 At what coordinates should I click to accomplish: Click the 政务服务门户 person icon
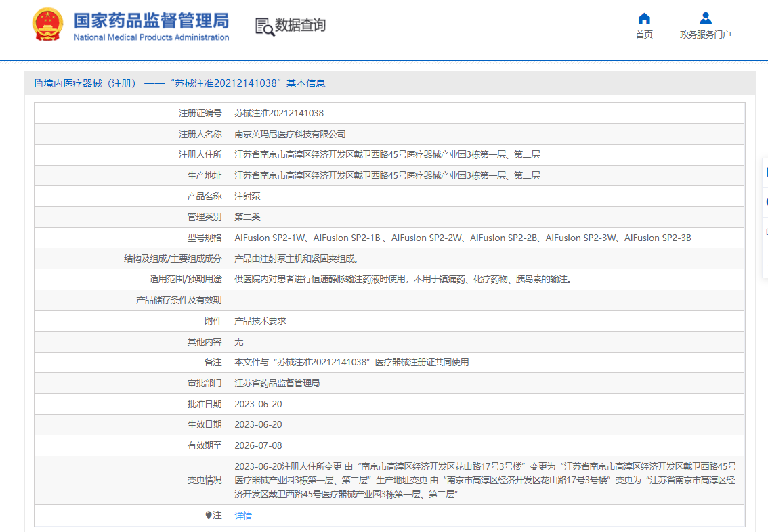tap(704, 18)
